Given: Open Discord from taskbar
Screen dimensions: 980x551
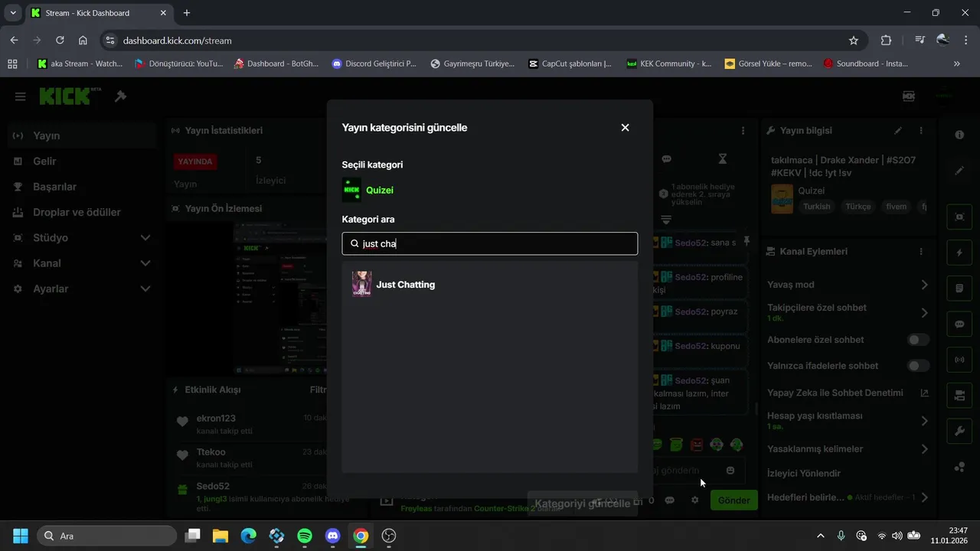Looking at the screenshot, I should pyautogui.click(x=333, y=536).
